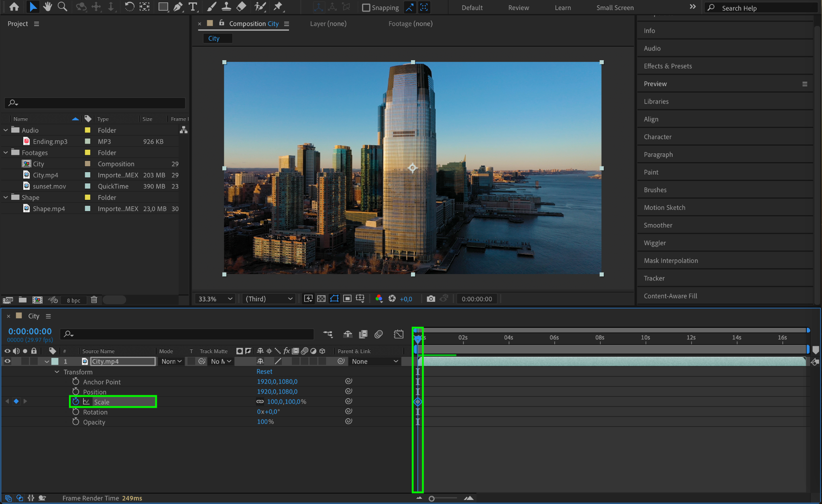Click the timeline zoom slider handle
Image resolution: width=822 pixels, height=504 pixels.
pos(431,498)
